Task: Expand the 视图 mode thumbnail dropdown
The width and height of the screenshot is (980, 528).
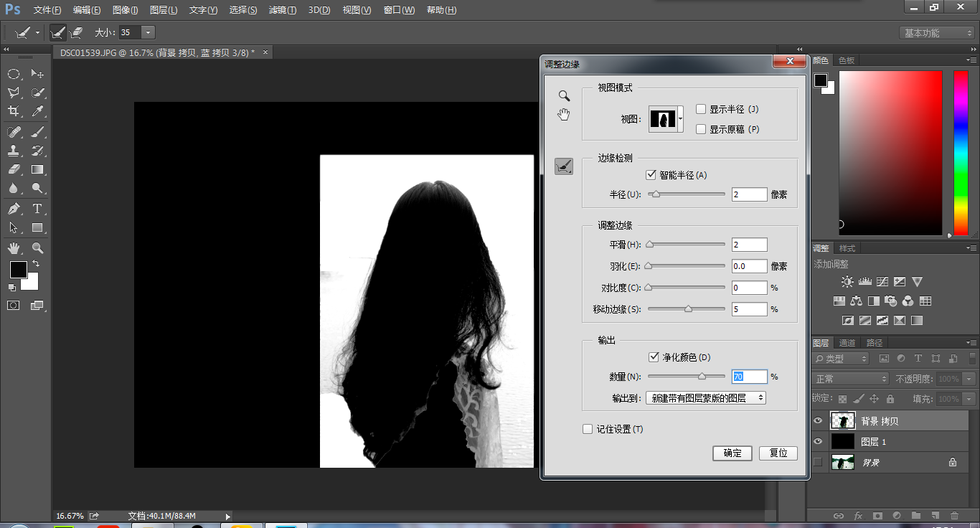Action: 680,118
